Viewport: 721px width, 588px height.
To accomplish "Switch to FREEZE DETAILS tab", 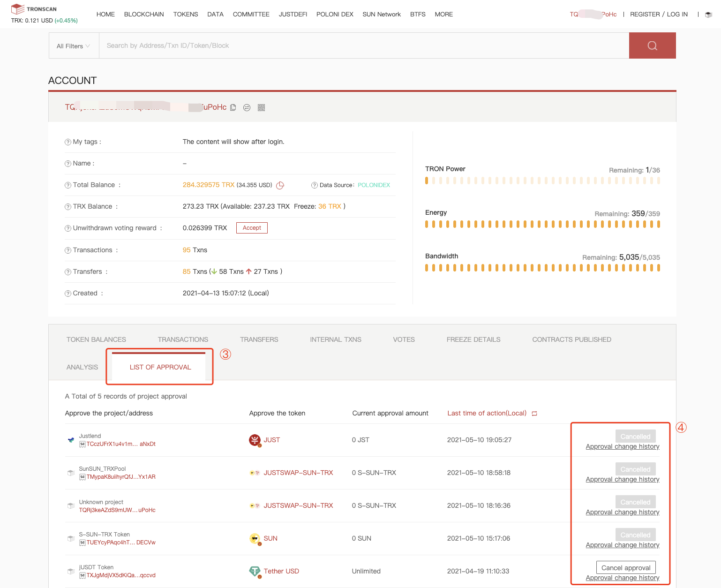I will 473,339.
